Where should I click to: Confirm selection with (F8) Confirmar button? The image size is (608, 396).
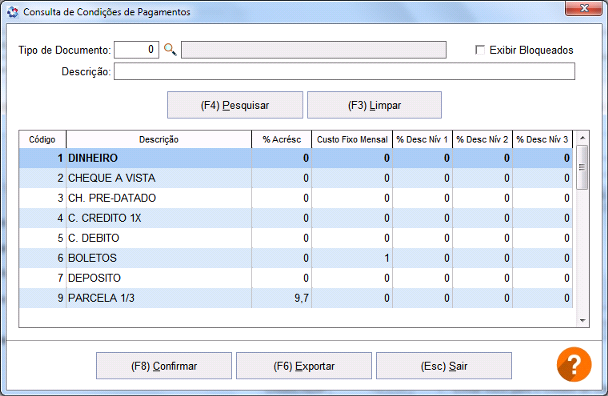pyautogui.click(x=164, y=366)
